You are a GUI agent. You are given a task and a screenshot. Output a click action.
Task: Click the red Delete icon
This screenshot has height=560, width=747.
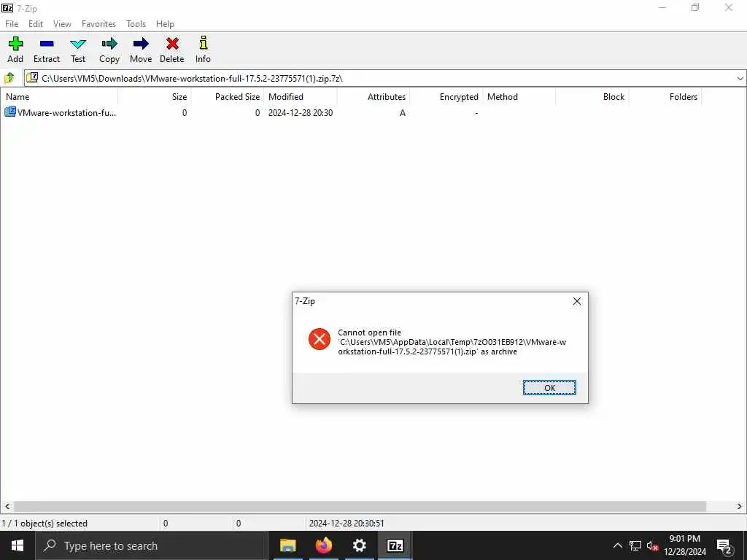pos(172,50)
